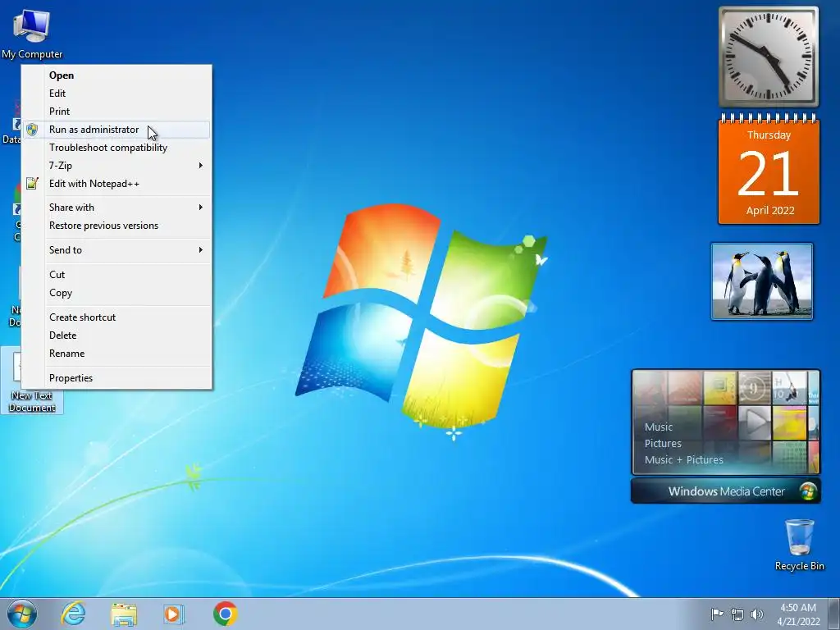The width and height of the screenshot is (840, 630).
Task: Click the Notepad++ icon in context menu
Action: click(x=32, y=184)
